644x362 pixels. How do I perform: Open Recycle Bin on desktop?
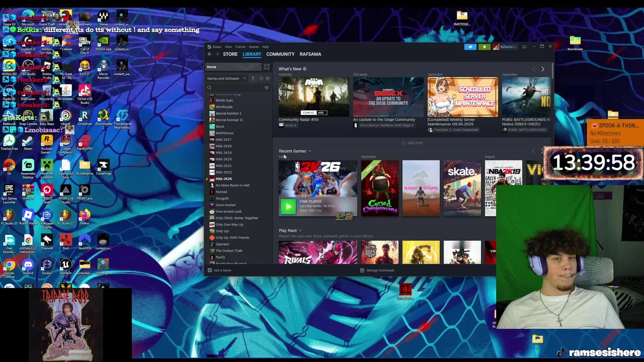point(47,94)
